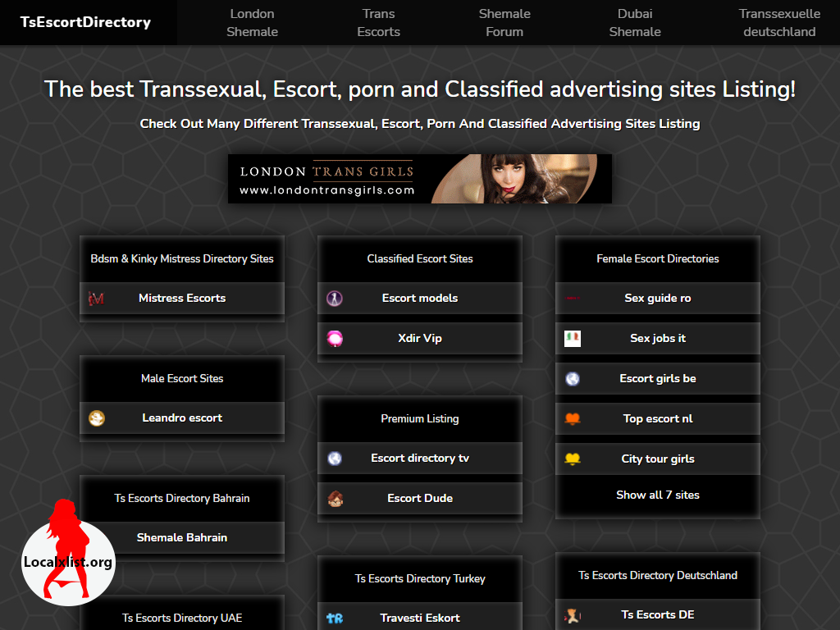Click the Premium Listing heading
The height and width of the screenshot is (630, 840).
click(420, 419)
